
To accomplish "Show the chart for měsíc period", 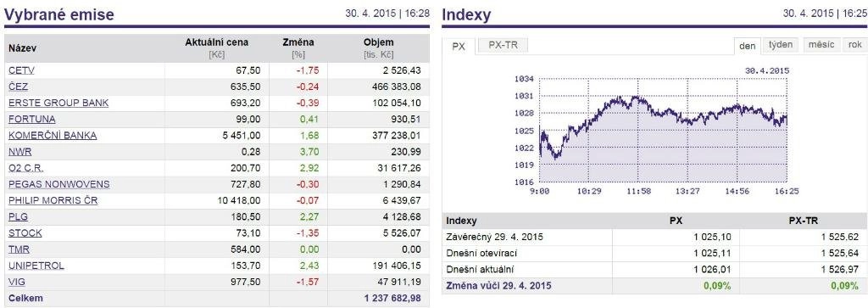I will tap(821, 45).
